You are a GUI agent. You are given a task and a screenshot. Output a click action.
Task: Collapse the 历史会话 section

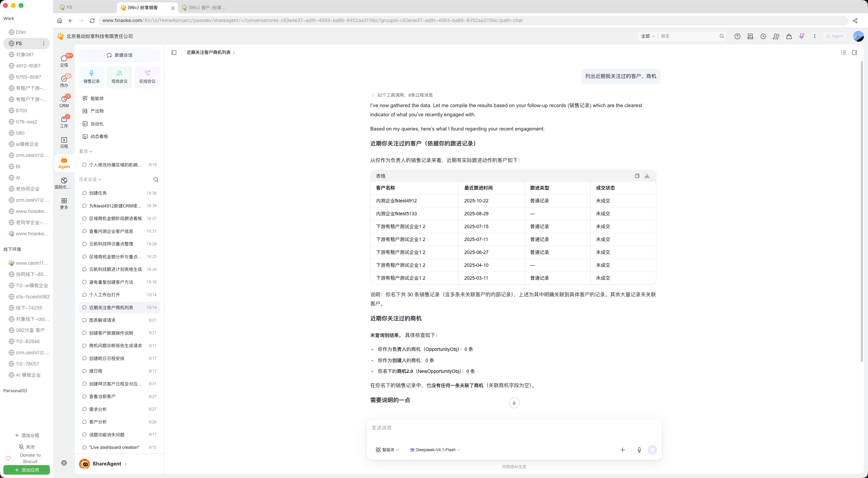click(90, 180)
